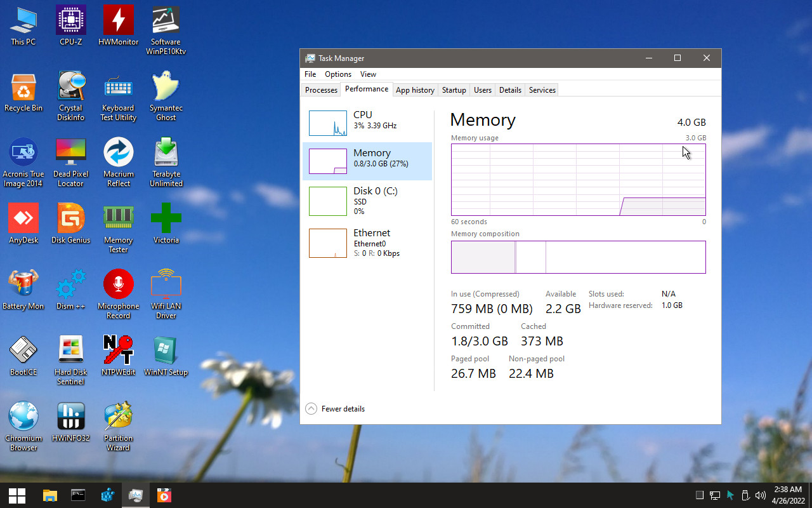This screenshot has width=812, height=508.
Task: Select Disk 0 (C:) performance entry
Action: click(x=367, y=200)
